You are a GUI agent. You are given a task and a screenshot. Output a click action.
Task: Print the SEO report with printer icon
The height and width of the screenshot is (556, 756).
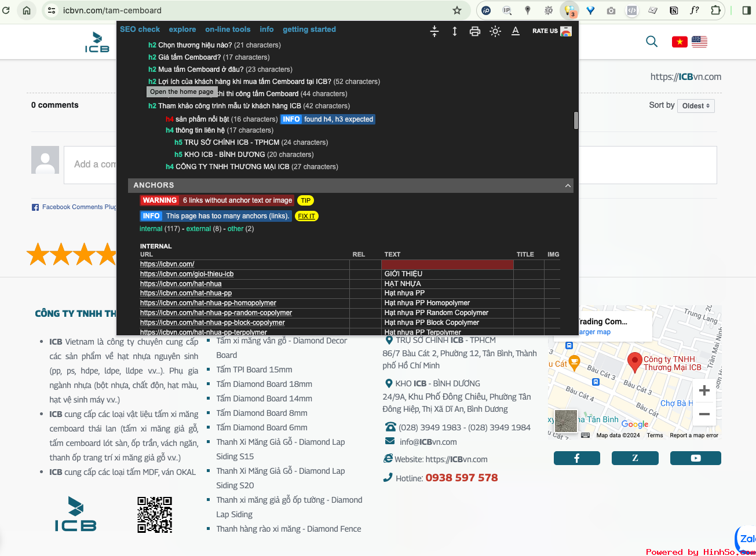click(x=475, y=31)
